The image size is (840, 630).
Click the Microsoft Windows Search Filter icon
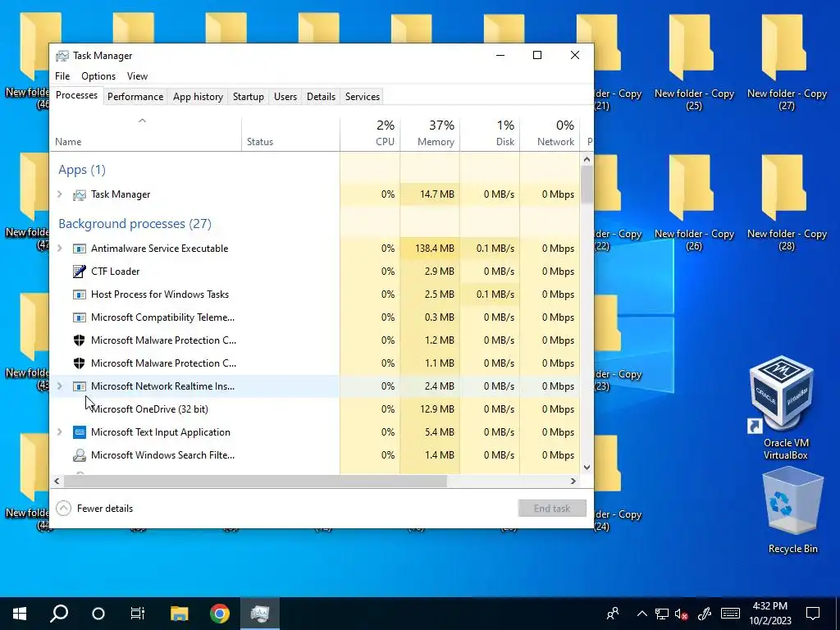coord(80,455)
